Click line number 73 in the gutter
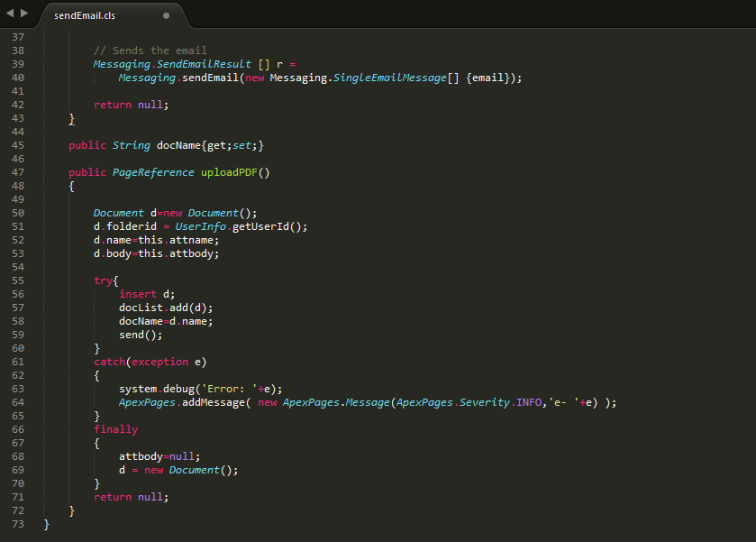The height and width of the screenshot is (542, 756). [18, 524]
